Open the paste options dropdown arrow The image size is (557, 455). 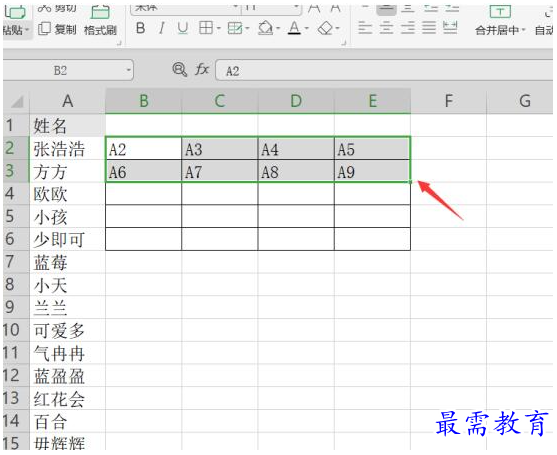[27, 30]
